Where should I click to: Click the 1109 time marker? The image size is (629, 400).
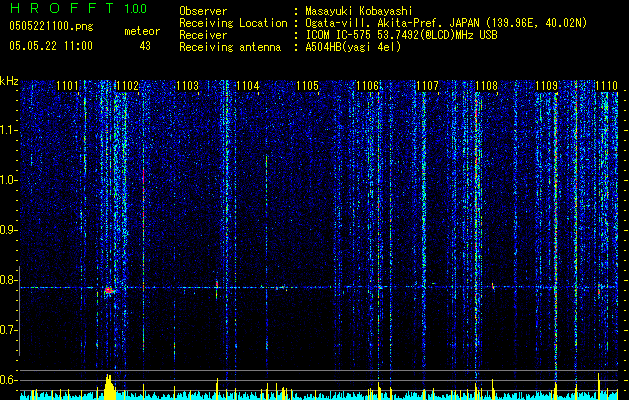[x=547, y=86]
